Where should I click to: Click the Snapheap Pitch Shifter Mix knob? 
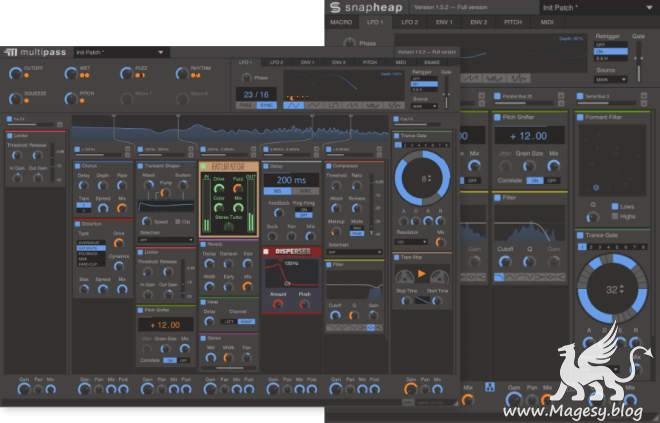pos(553,166)
